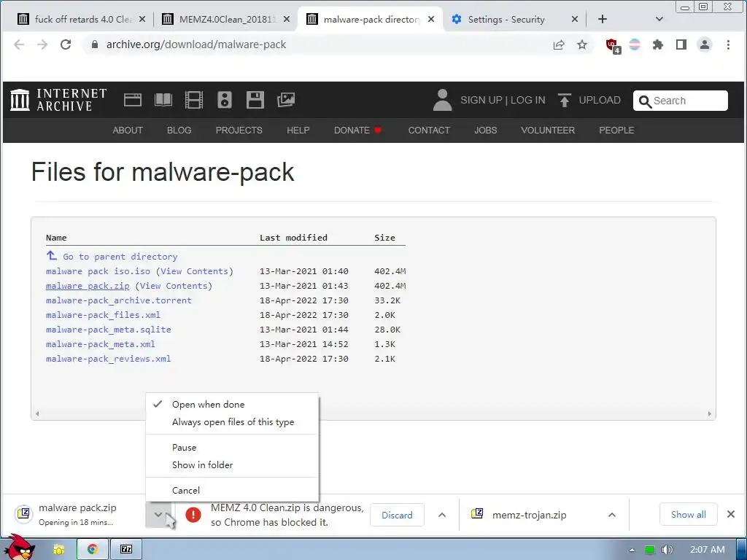The height and width of the screenshot is (560, 747).
Task: Switch to the MEMZ4.0Clean tab
Action: click(226, 19)
